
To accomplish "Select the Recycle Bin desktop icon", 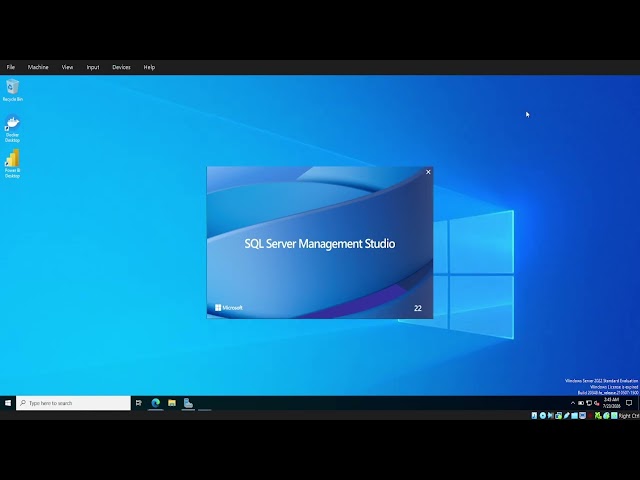I will click(x=13, y=90).
